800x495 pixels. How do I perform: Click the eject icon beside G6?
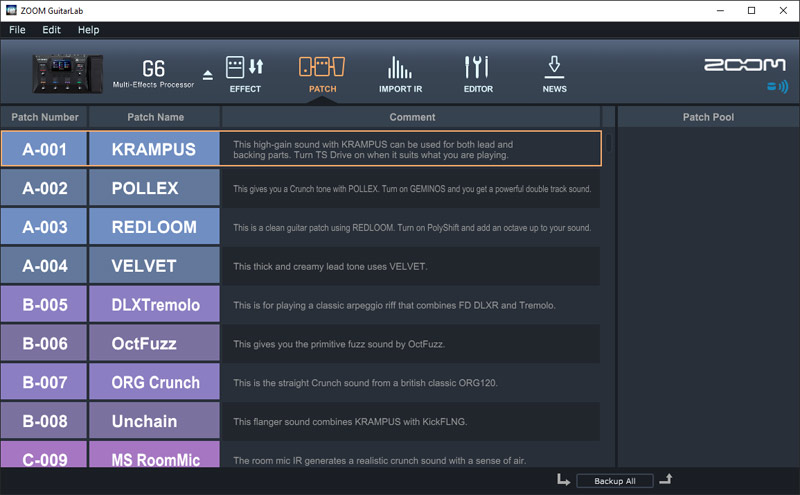pyautogui.click(x=208, y=75)
